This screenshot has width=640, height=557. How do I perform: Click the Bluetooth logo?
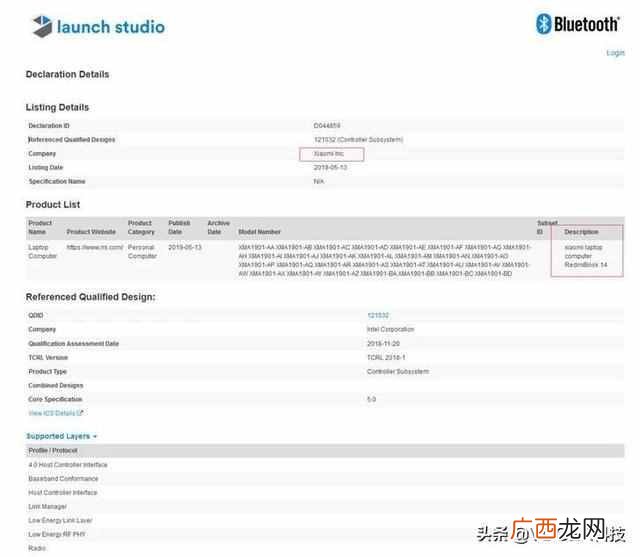578,24
